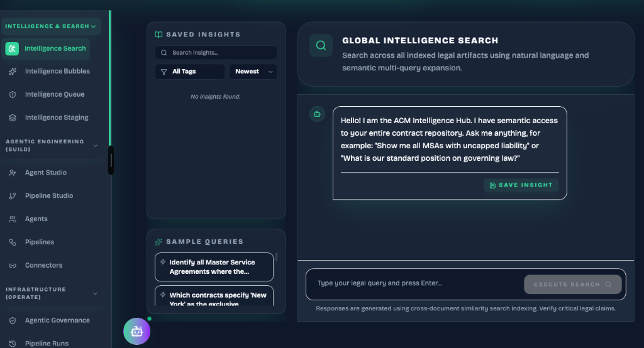644x348 pixels.
Task: Click the Global Intelligence Search heading
Action: click(420, 41)
